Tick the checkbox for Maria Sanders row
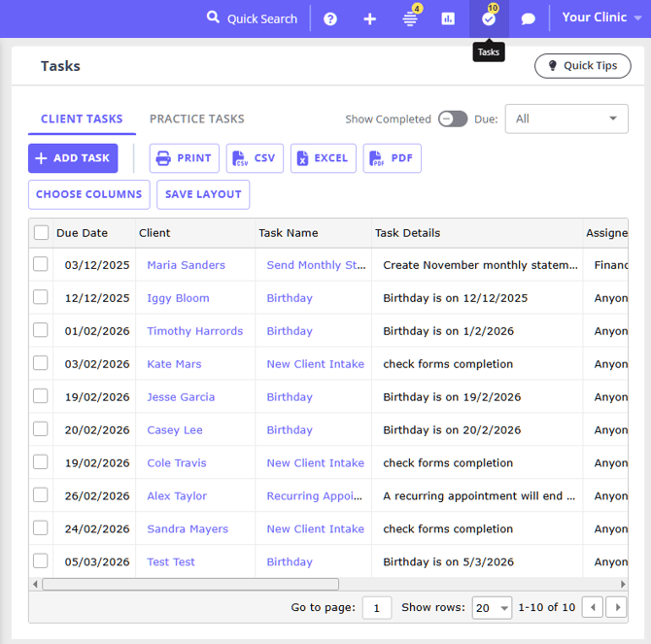 (x=41, y=264)
